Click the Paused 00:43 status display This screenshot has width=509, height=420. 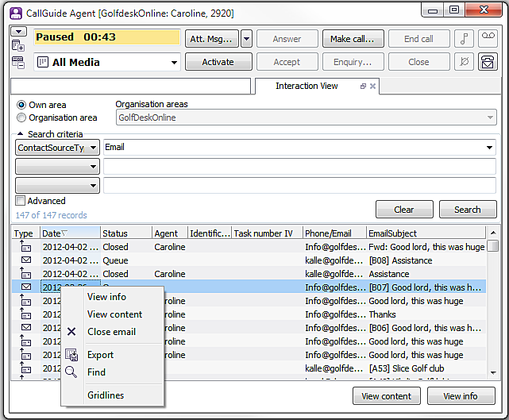tap(107, 37)
